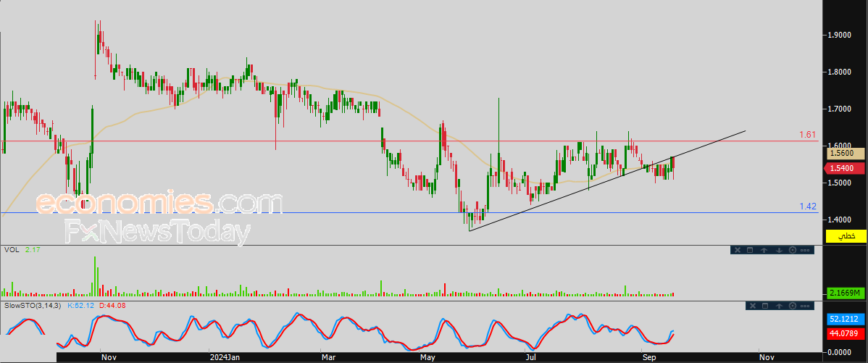Click the 1.5400 red price tag
The width and height of the screenshot is (868, 363).
tap(845, 168)
